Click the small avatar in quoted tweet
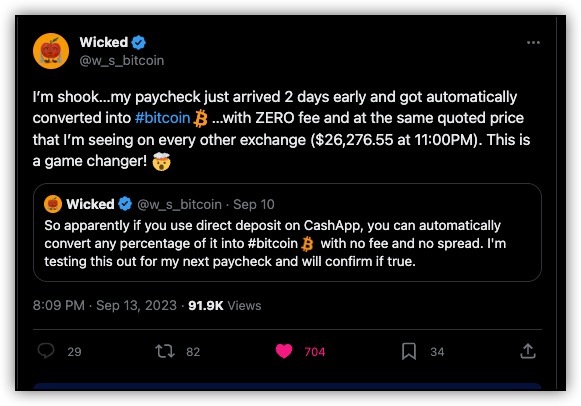The height and width of the screenshot is (406, 581). [53, 204]
